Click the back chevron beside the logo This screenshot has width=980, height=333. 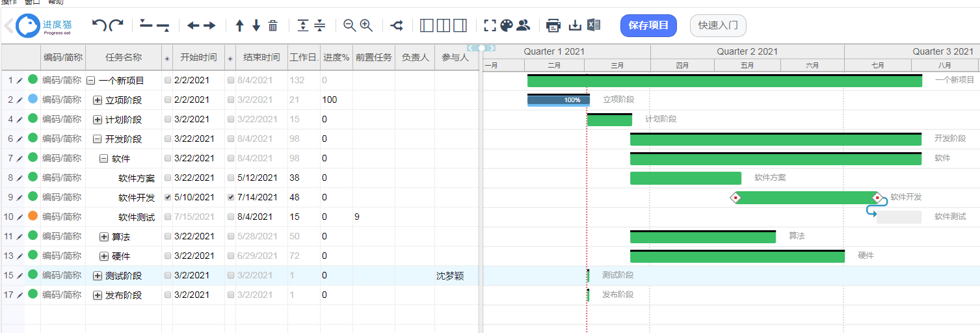coord(8,26)
